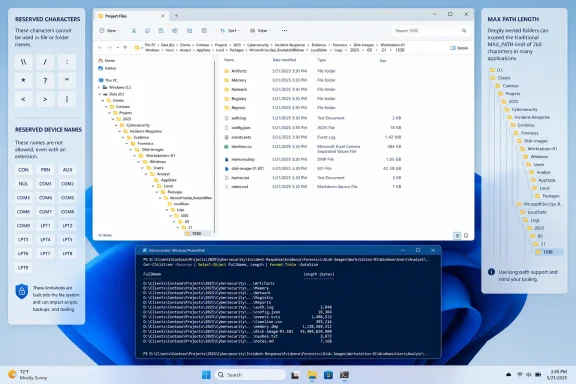Open recent locations dropdown arrow beside Forward
The height and width of the screenshot is (384, 576).
[x=118, y=47]
